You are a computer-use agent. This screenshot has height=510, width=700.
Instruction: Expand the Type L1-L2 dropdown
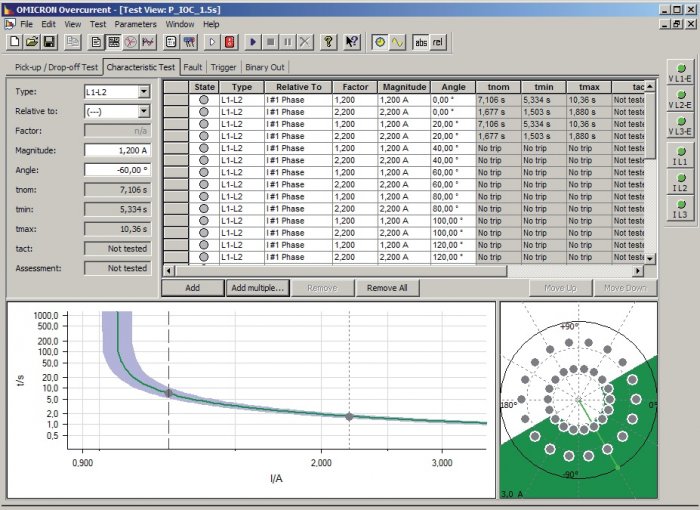(144, 92)
